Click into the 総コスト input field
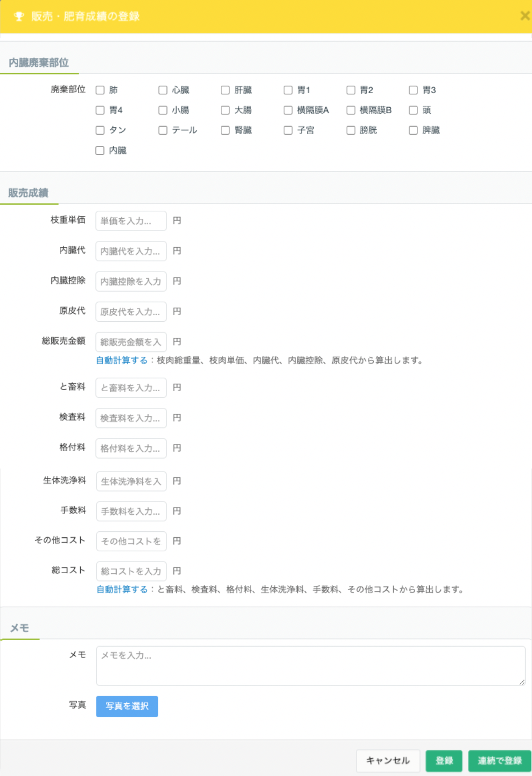This screenshot has width=532, height=776. click(131, 571)
